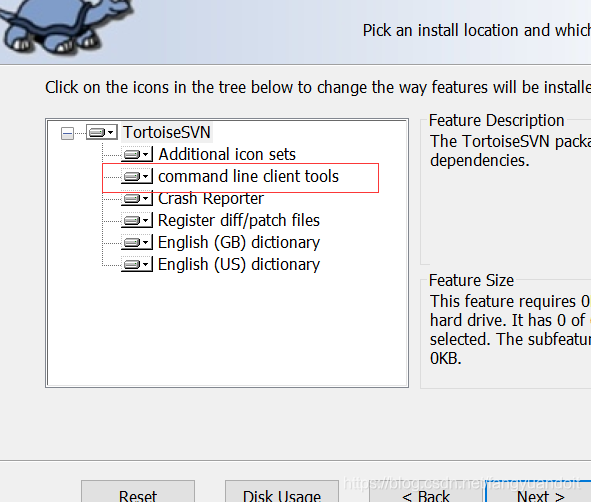
Task: Go to the previous page with Back
Action: 426,491
